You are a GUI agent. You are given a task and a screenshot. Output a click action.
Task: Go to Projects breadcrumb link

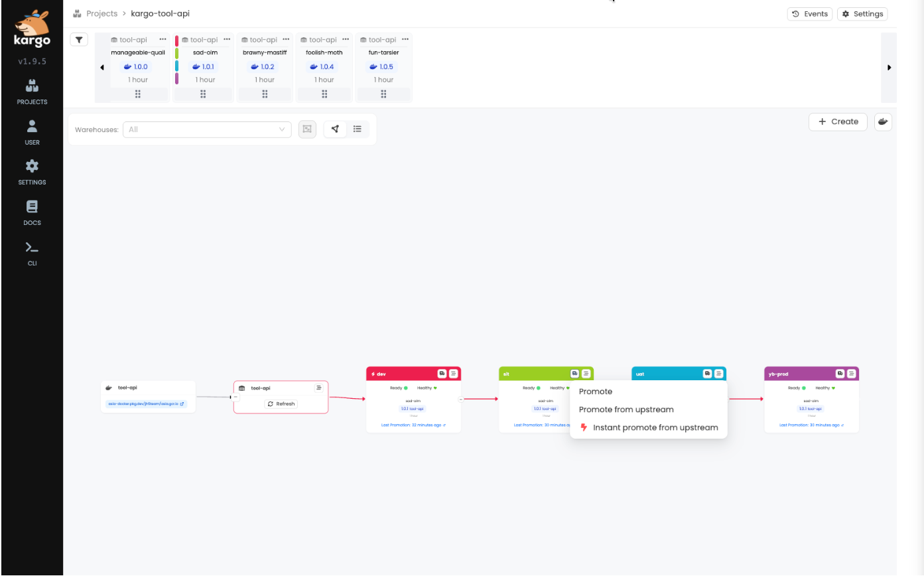click(101, 13)
